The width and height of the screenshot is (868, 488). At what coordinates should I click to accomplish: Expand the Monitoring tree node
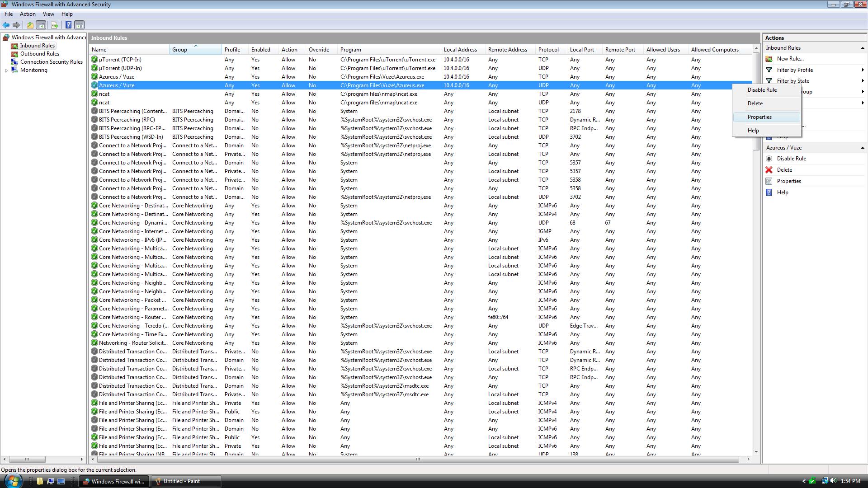click(6, 70)
